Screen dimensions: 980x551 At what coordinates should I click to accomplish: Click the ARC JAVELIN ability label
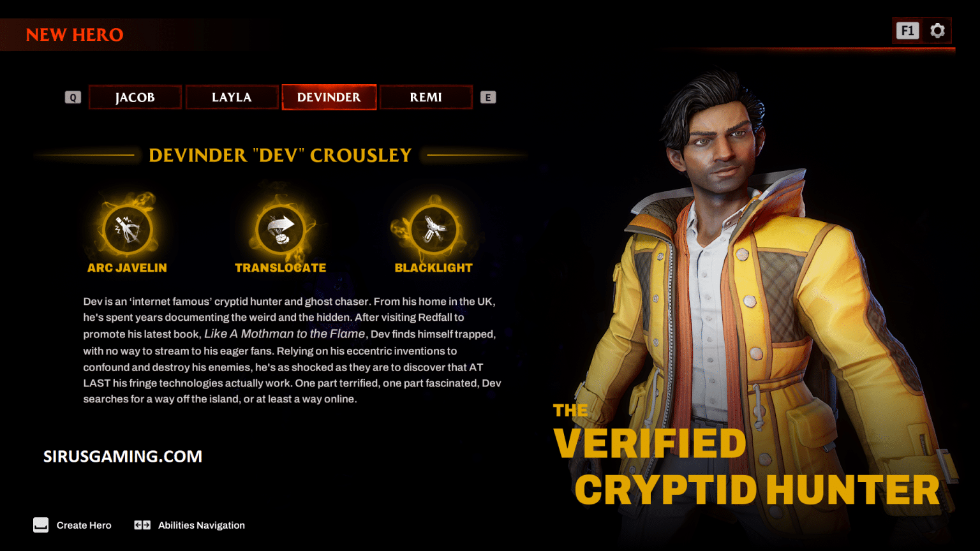click(x=127, y=268)
